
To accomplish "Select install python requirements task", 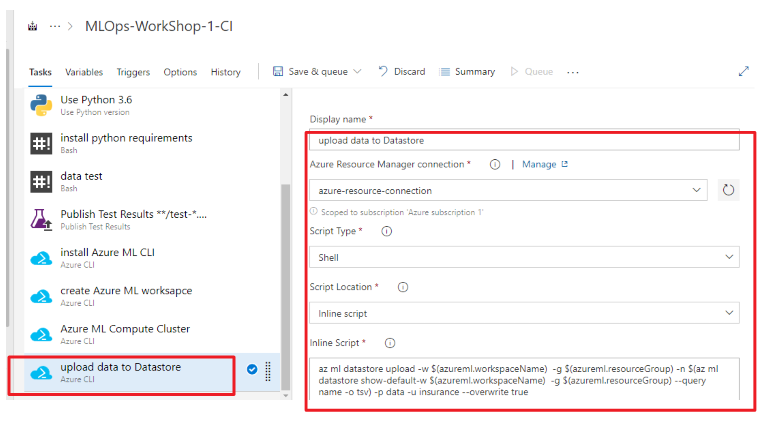I will [152, 143].
